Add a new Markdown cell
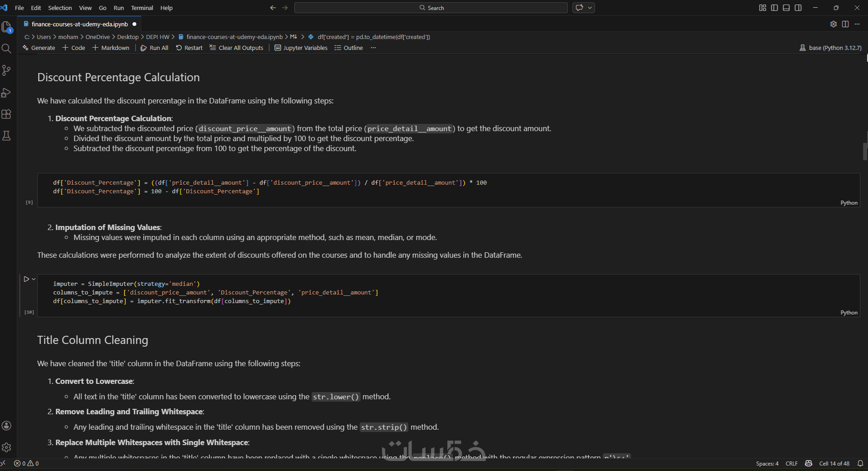868x471 pixels. point(111,48)
